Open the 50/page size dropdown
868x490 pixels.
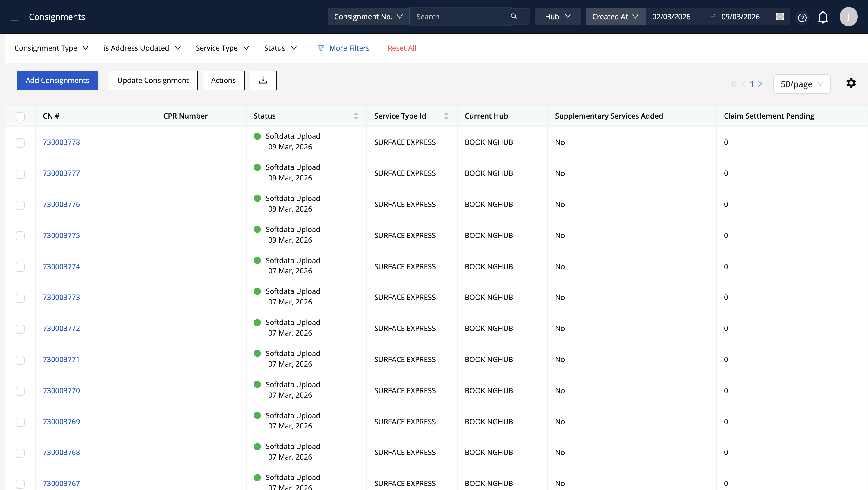(x=802, y=84)
